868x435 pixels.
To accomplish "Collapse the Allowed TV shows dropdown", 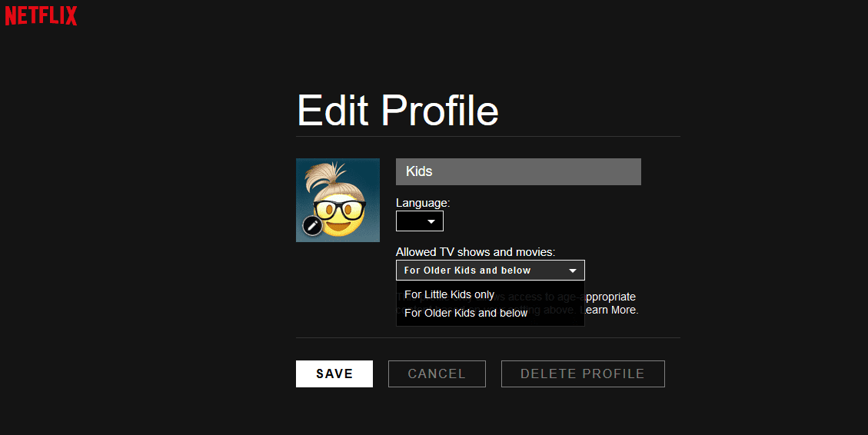I will 490,270.
